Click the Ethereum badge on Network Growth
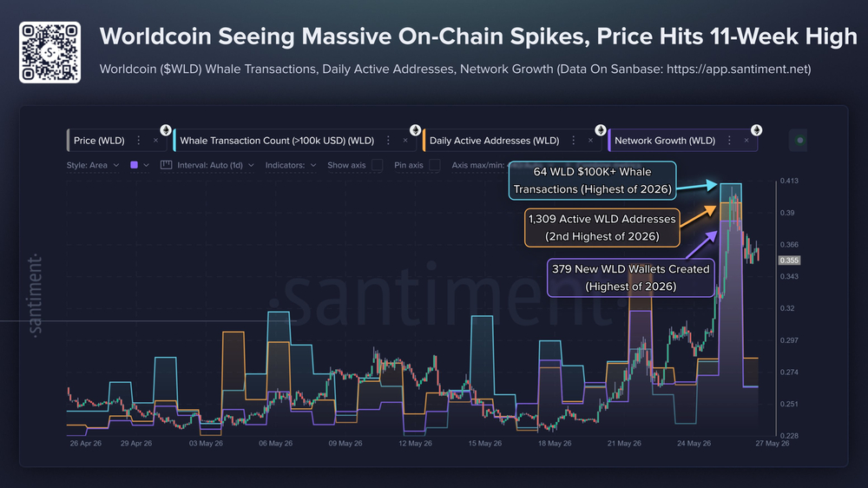Screen dimensions: 868x488 pos(756,130)
